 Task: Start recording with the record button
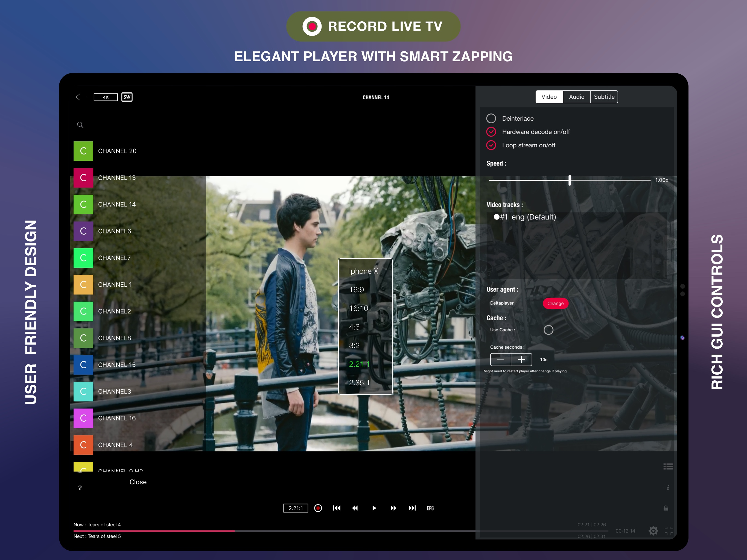click(x=318, y=508)
